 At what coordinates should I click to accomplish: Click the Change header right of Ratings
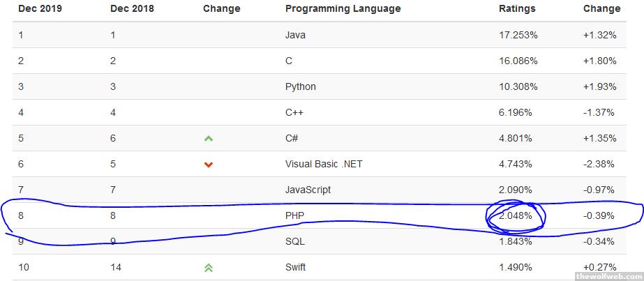[x=601, y=9]
